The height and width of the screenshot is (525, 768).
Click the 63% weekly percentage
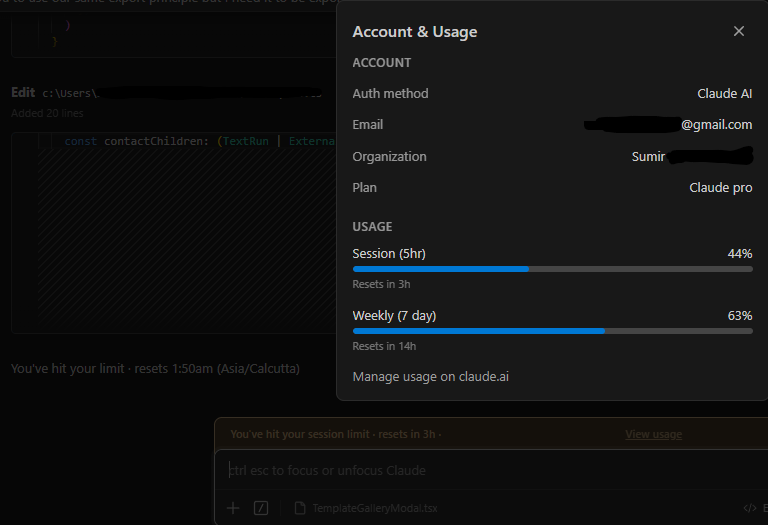(x=740, y=316)
